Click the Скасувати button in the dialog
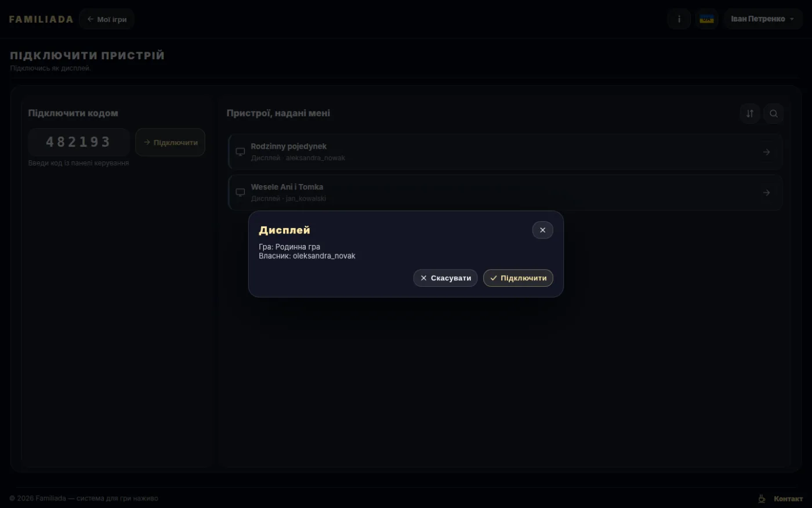Viewport: 812px width, 508px height. tap(445, 278)
